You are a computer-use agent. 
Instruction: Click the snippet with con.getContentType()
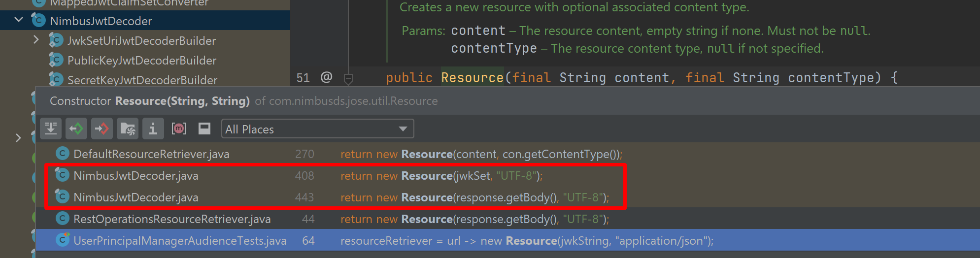pyautogui.click(x=481, y=154)
